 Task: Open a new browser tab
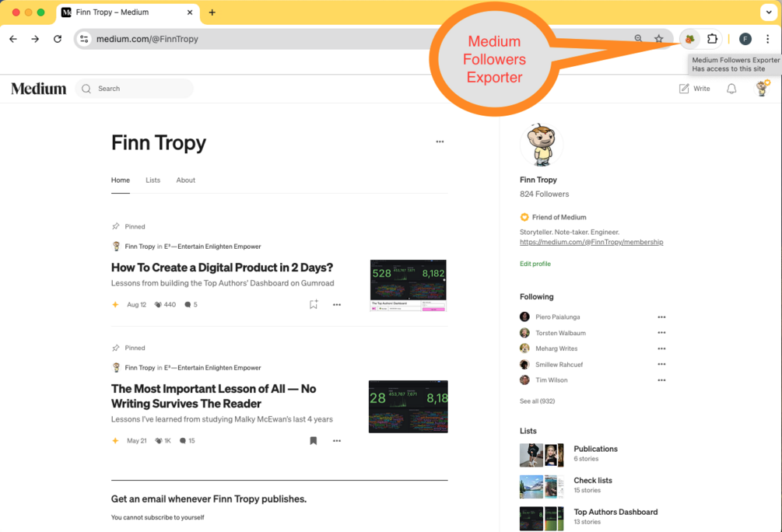tap(212, 12)
